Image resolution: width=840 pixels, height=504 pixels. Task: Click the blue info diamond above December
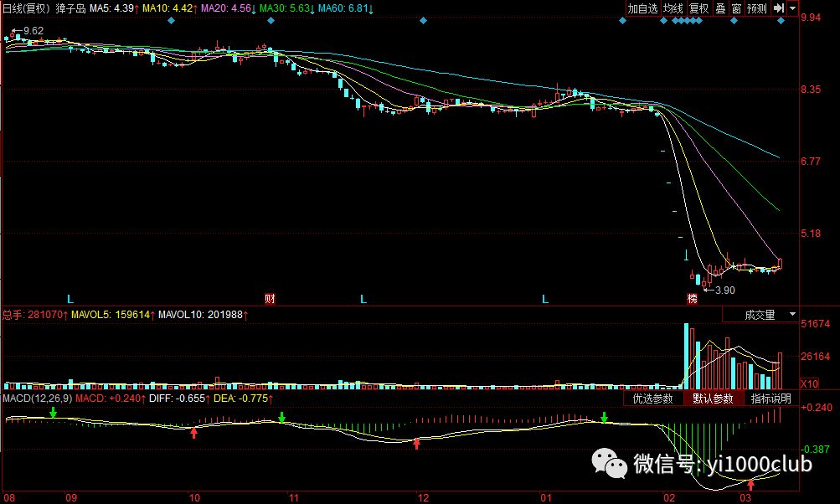coord(423,21)
